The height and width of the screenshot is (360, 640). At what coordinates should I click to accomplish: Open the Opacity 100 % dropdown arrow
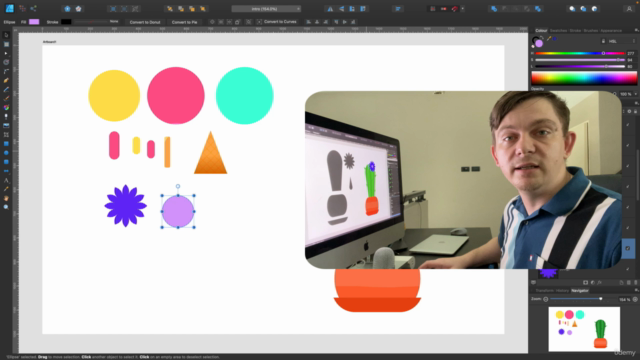tap(636, 94)
